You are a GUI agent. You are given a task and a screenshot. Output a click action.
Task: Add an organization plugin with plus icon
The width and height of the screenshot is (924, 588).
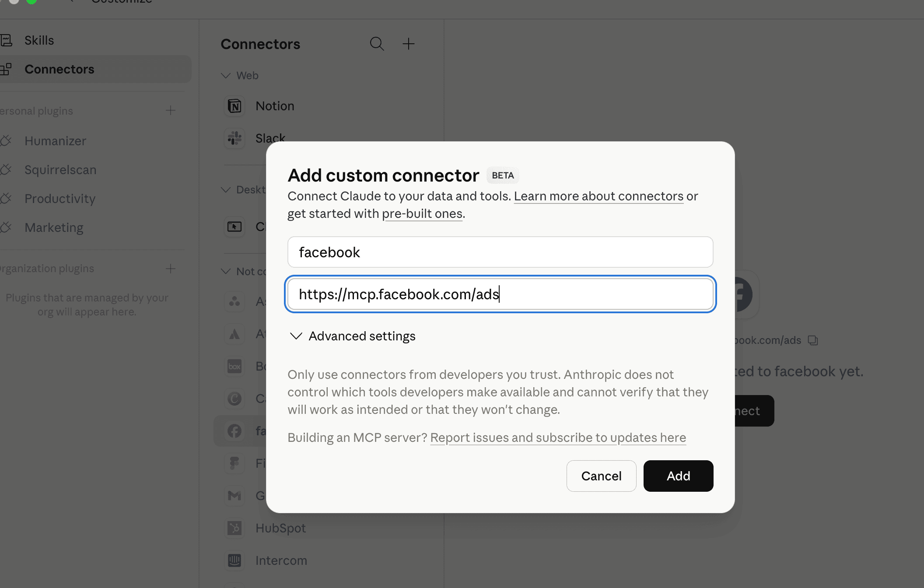coord(171,269)
